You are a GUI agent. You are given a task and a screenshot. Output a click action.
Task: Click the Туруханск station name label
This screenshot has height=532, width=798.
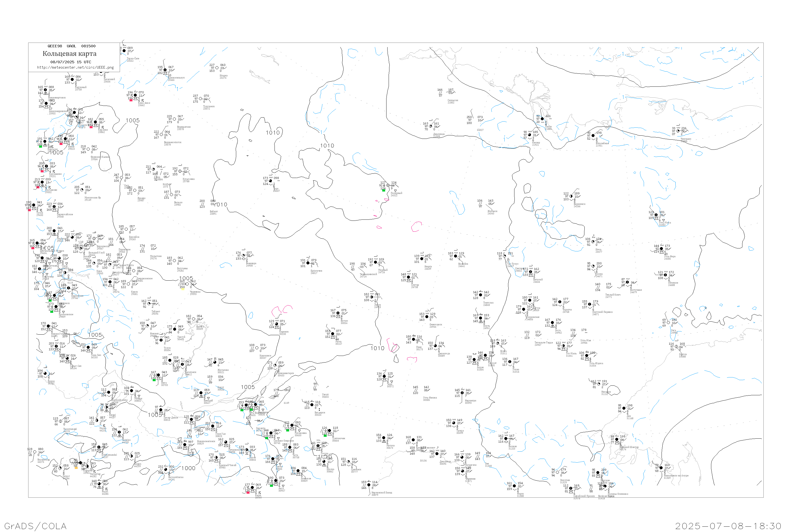[209, 107]
